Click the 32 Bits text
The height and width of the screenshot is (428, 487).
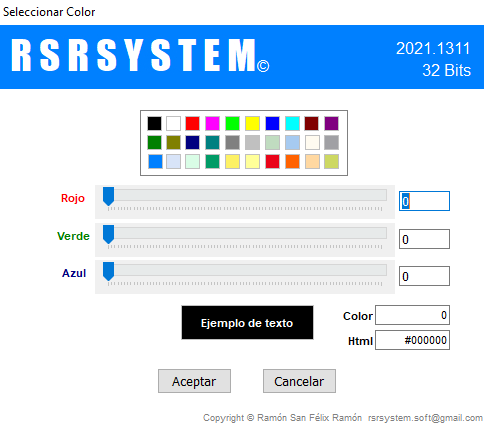tap(447, 70)
